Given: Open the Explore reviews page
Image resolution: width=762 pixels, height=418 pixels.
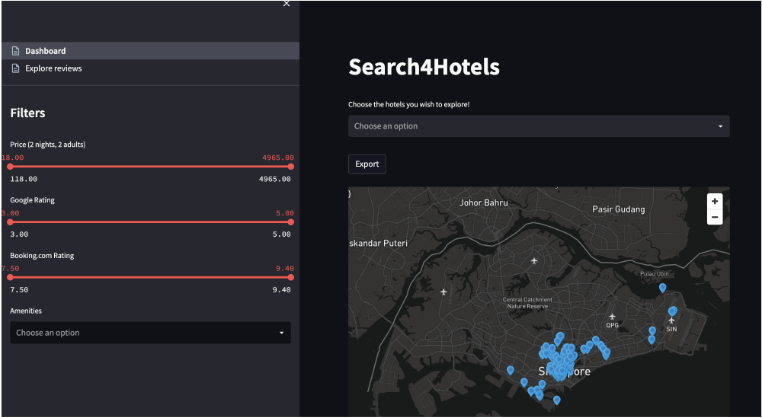Looking at the screenshot, I should tap(53, 69).
